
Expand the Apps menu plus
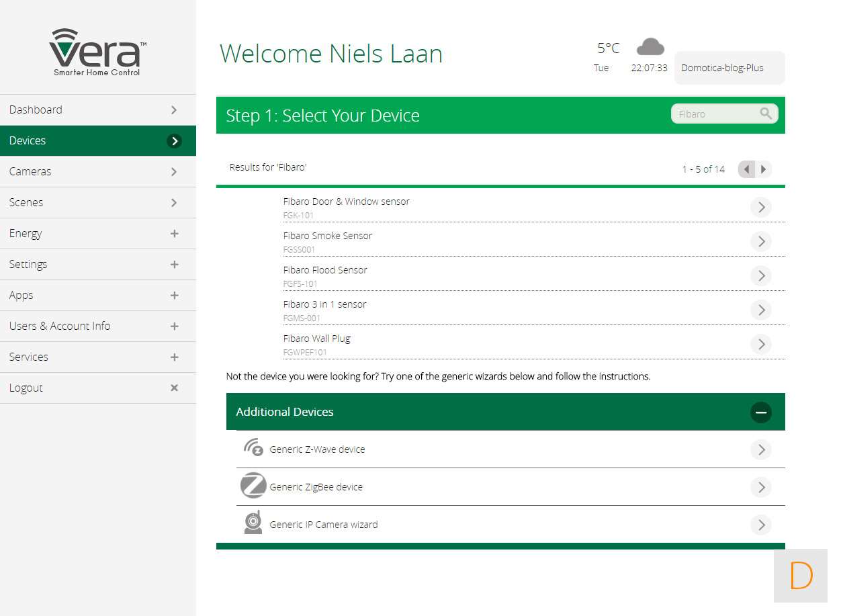pyautogui.click(x=174, y=295)
